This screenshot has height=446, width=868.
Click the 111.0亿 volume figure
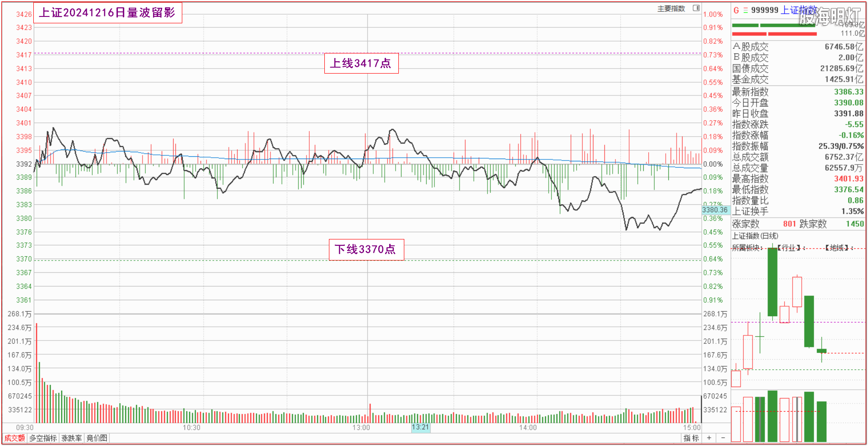coord(852,33)
